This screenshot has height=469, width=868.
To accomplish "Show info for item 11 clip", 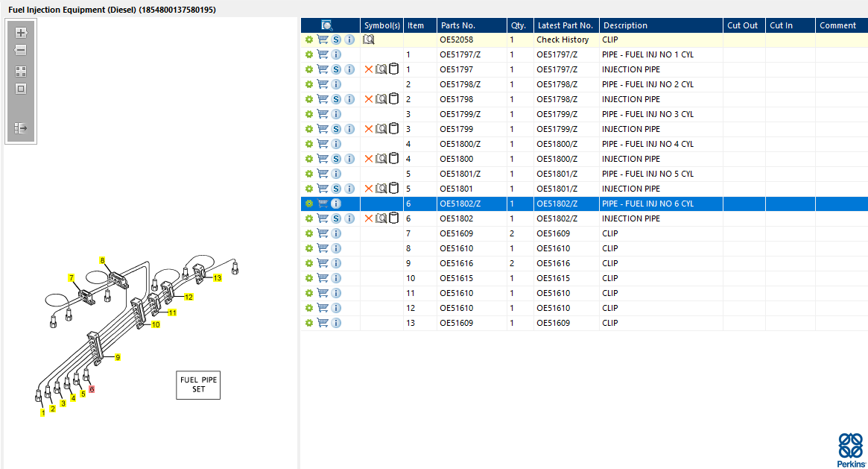I will pos(336,294).
